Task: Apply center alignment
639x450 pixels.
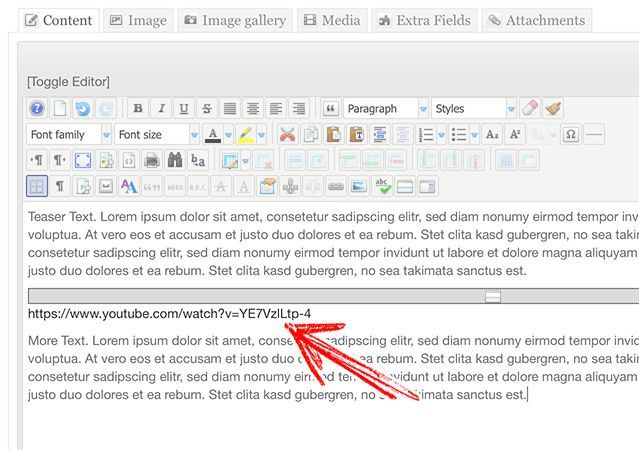Action: point(253,108)
